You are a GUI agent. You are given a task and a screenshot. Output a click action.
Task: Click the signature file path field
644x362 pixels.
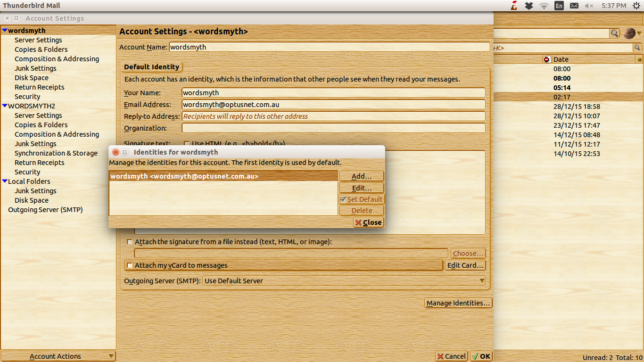(x=291, y=254)
